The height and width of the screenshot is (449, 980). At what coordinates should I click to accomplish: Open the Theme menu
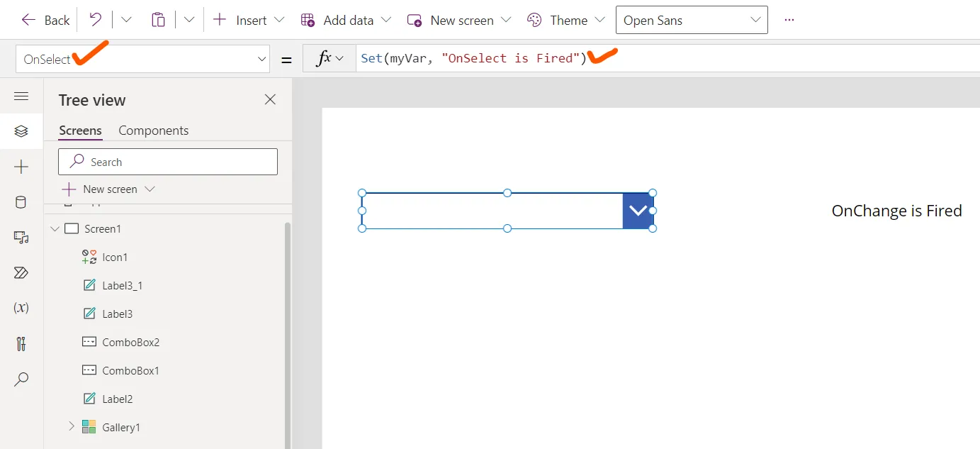click(x=565, y=20)
